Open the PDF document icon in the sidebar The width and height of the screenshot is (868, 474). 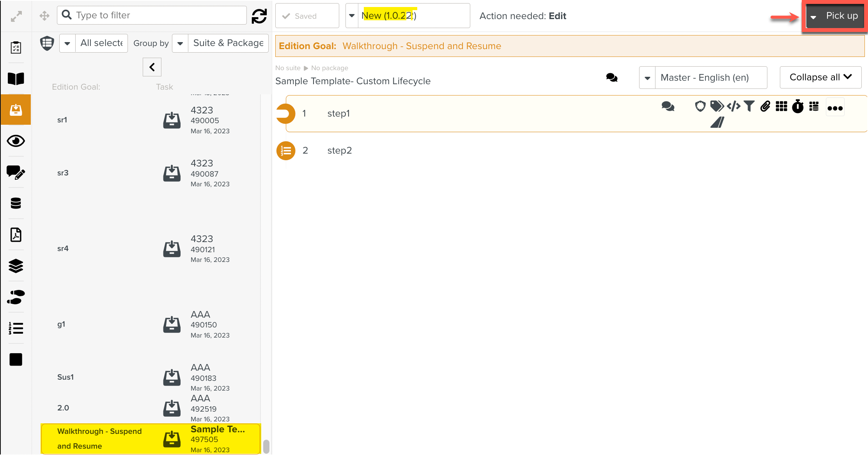pos(16,235)
